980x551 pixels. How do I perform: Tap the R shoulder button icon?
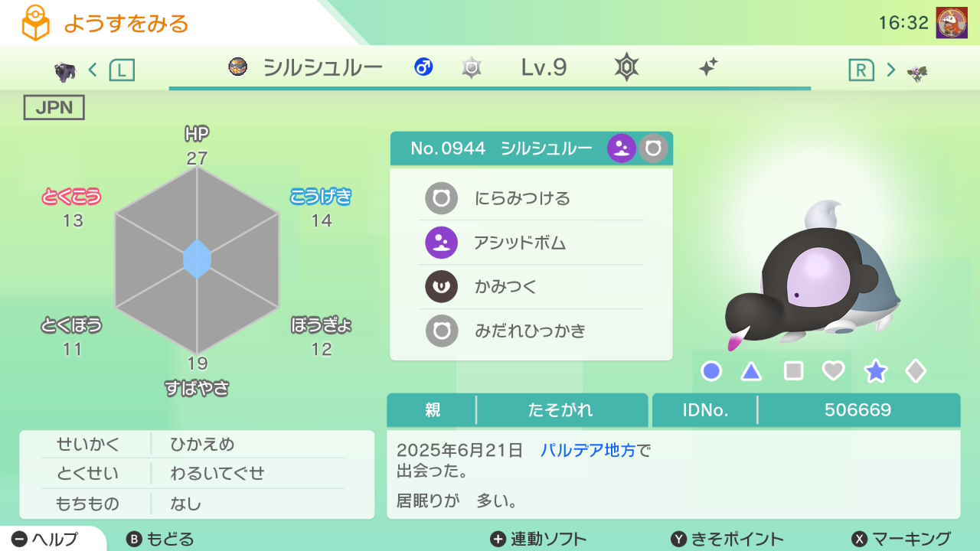(x=861, y=70)
